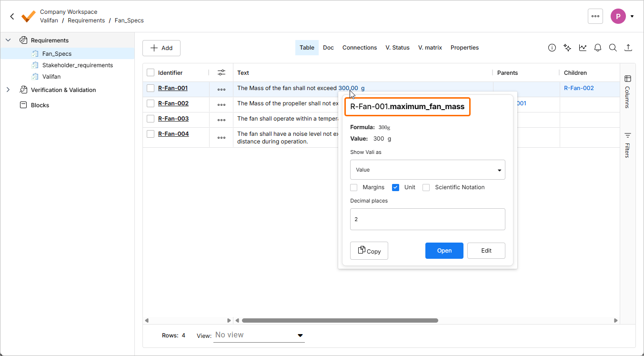Viewport: 644px width, 356px height.
Task: Uncheck the Unit checkbox
Action: coord(395,187)
